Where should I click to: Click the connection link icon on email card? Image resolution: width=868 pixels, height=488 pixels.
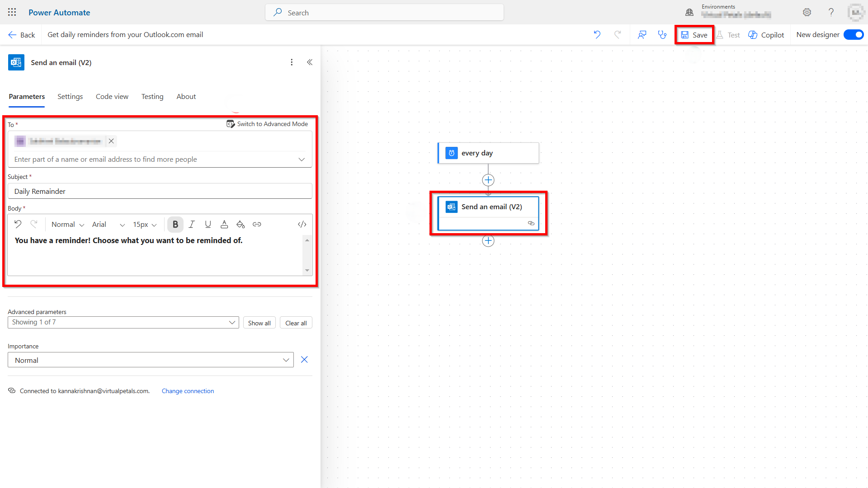pyautogui.click(x=531, y=223)
